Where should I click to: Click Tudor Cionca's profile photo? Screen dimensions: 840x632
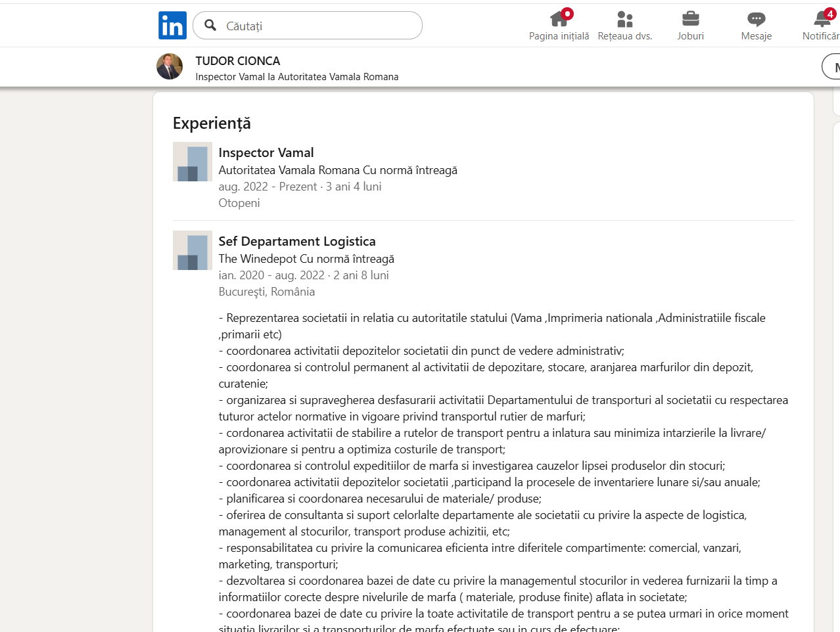[x=170, y=66]
